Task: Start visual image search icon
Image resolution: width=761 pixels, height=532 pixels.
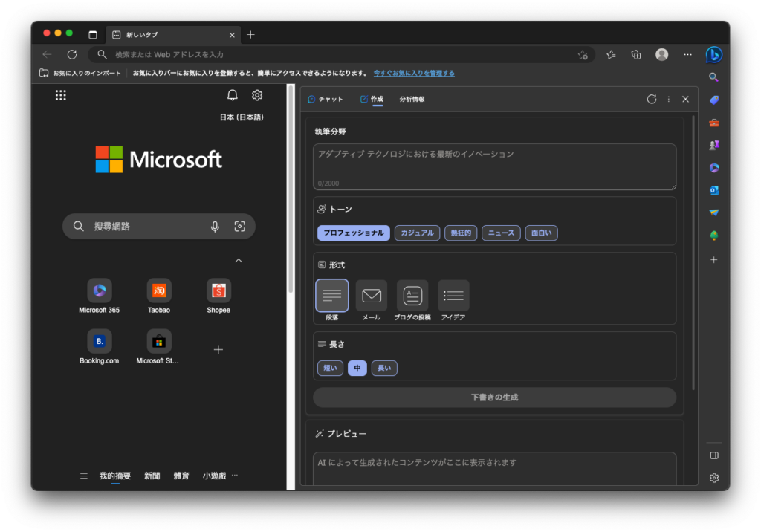Action: coord(240,226)
